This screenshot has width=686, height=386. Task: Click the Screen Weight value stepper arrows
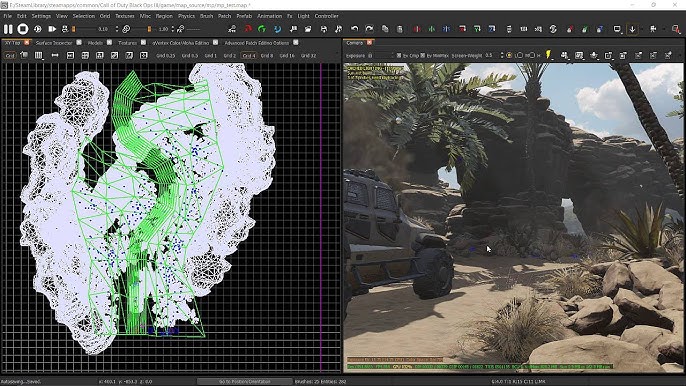pos(502,56)
